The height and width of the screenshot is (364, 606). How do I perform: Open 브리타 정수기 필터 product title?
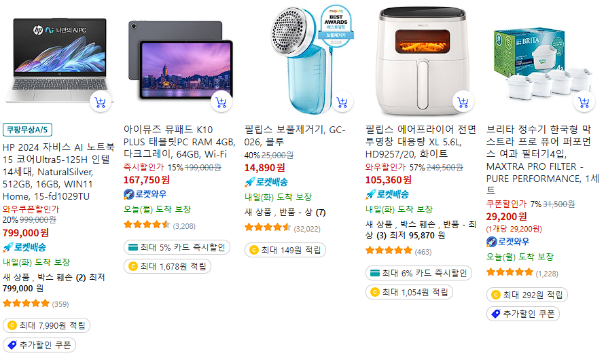coord(542,160)
